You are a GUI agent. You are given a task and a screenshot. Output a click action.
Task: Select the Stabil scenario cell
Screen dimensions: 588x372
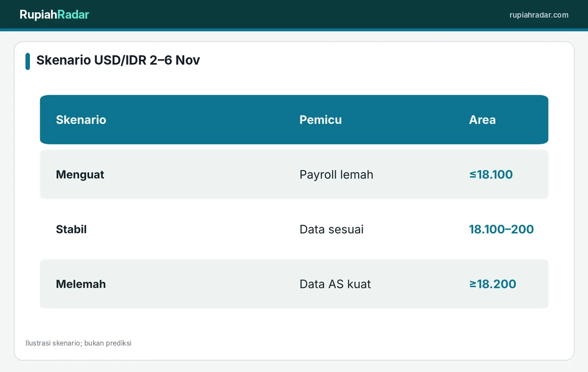click(71, 229)
